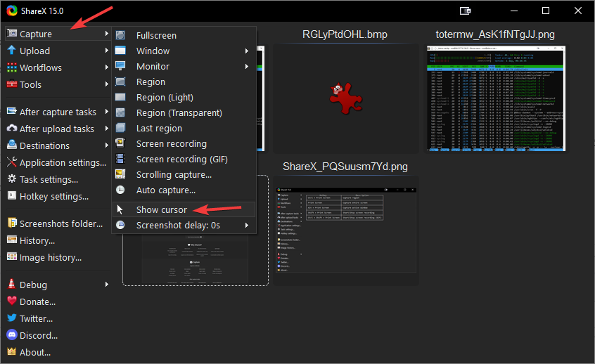Screen dimensions: 595x364
Task: Click the About crown icon
Action: (12, 351)
